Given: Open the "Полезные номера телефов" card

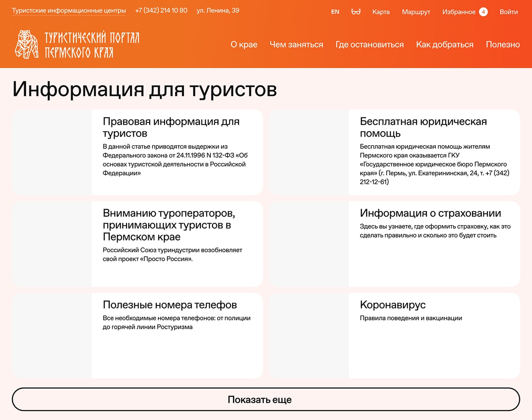Looking at the screenshot, I should pyautogui.click(x=169, y=305).
